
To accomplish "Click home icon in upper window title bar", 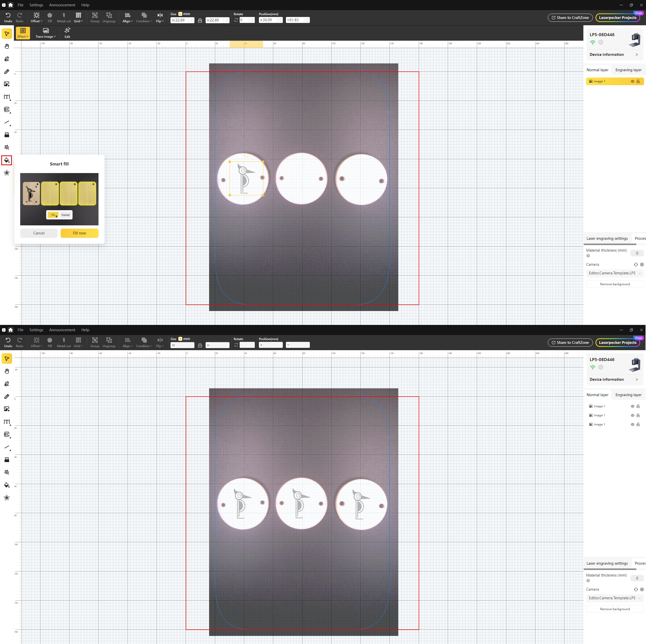I will click(11, 5).
